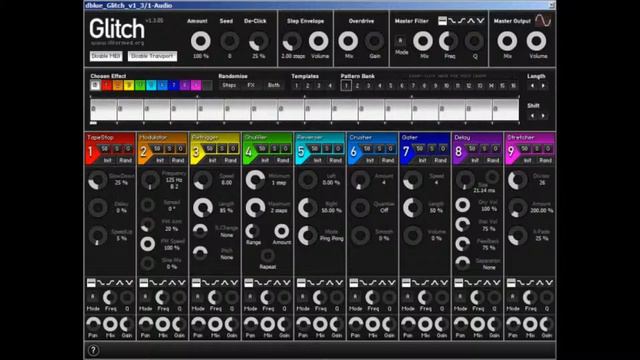This screenshot has width=640, height=360.
Task: Choose notch filter icon in Shuffler module
Action: pos(287,282)
